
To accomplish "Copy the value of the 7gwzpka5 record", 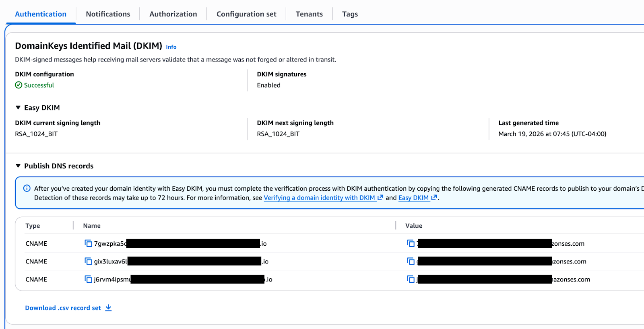I will pyautogui.click(x=411, y=243).
